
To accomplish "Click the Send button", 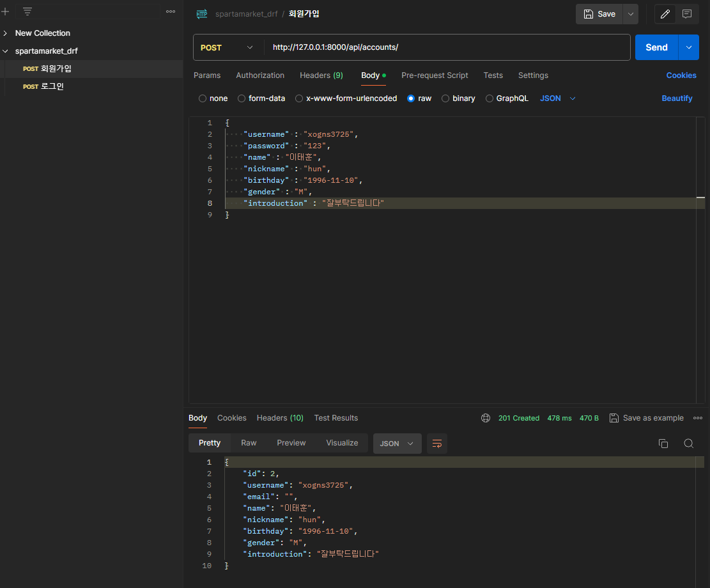I will [x=656, y=47].
